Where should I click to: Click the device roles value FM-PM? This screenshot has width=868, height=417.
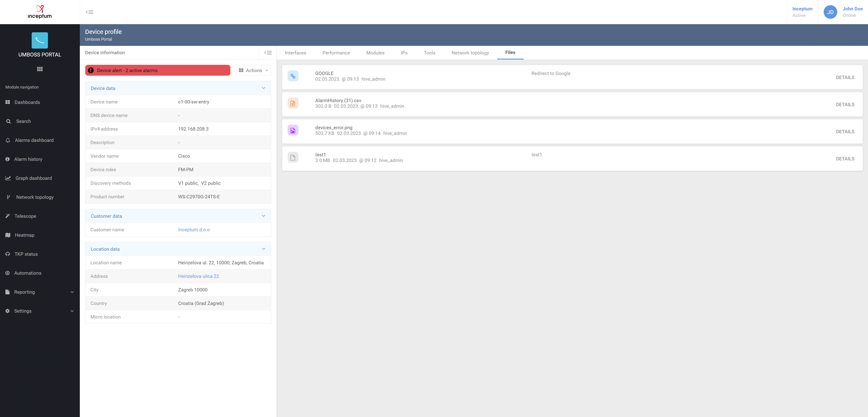[186, 170]
